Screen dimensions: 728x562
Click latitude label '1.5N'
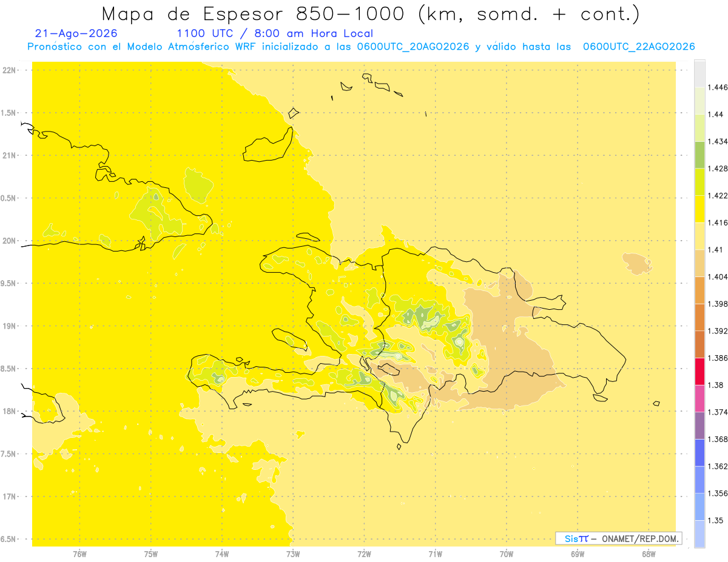click(x=8, y=113)
